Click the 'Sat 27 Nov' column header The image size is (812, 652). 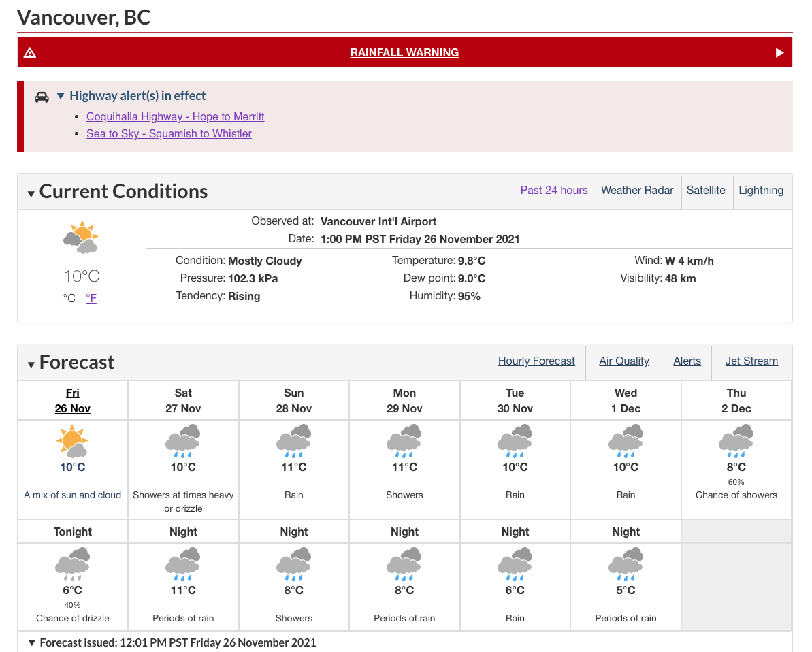point(183,400)
